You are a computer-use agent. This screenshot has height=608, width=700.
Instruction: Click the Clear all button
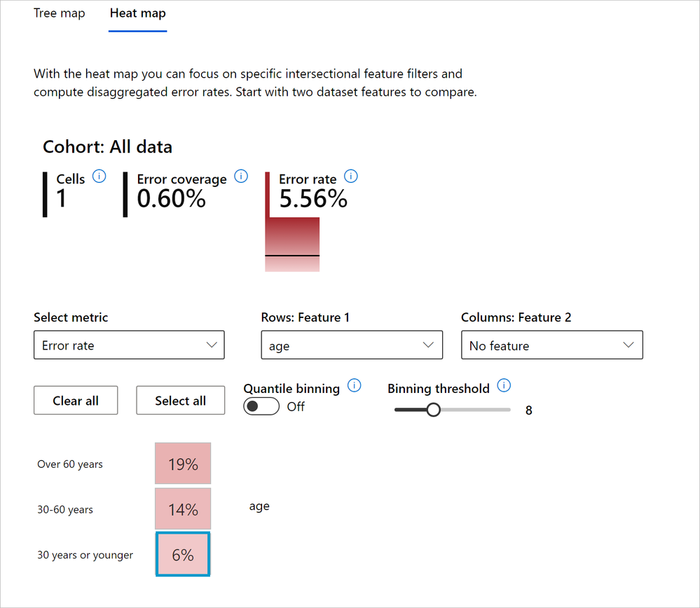tap(76, 401)
